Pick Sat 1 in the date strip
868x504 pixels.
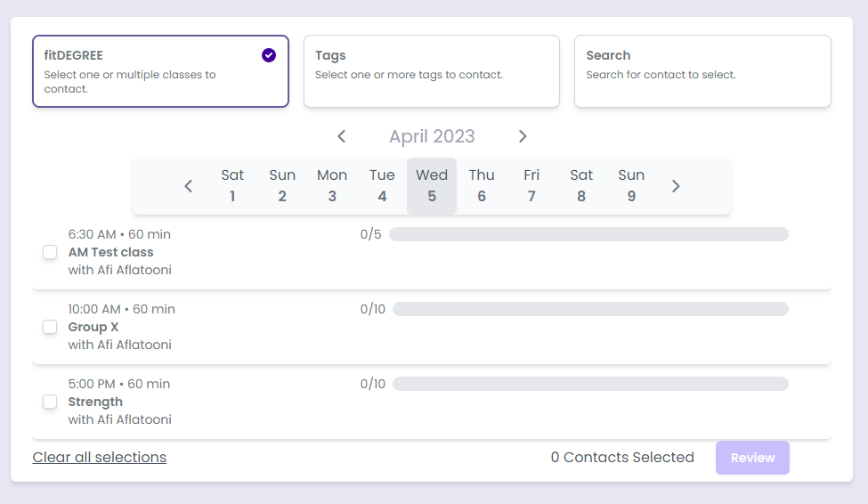(x=232, y=185)
